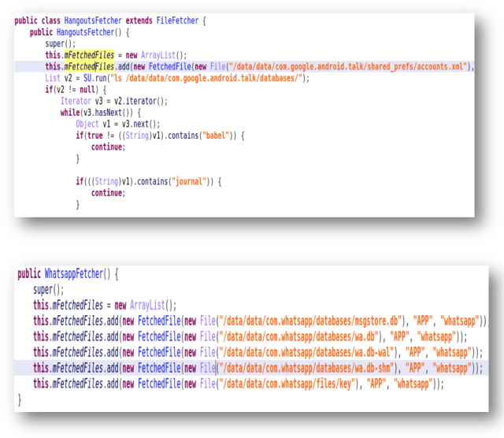The height and width of the screenshot is (438, 504).
Task: Select the 'Iterator v3 = v2.iterator();' line
Action: (x=114, y=101)
